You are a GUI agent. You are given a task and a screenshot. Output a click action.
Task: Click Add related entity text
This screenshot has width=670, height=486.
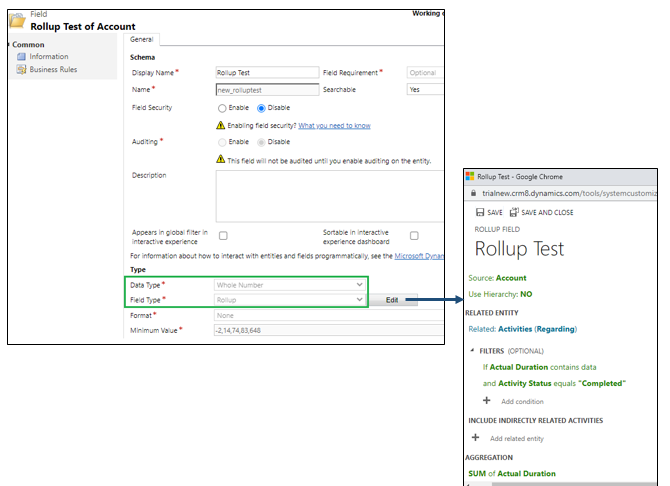[x=517, y=439]
